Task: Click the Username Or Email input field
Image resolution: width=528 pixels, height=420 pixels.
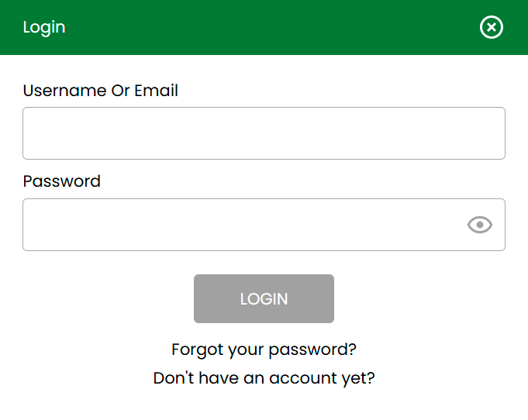Action: point(264,133)
